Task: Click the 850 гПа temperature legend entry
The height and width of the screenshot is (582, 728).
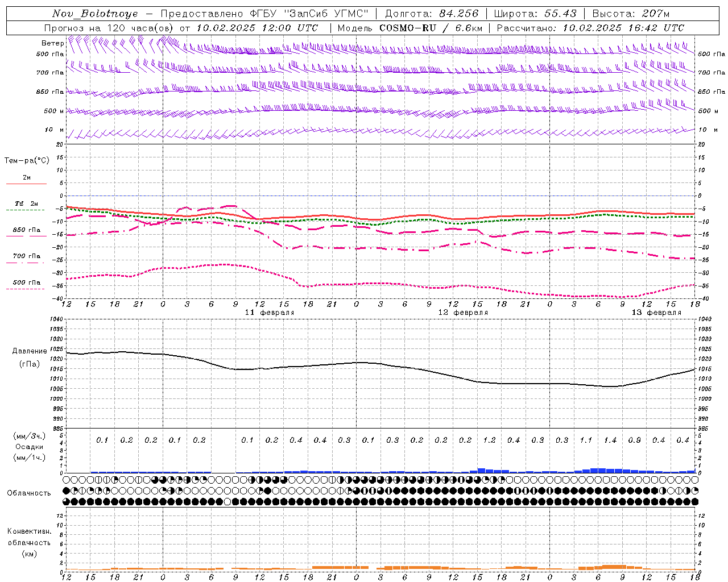Action: (x=27, y=230)
